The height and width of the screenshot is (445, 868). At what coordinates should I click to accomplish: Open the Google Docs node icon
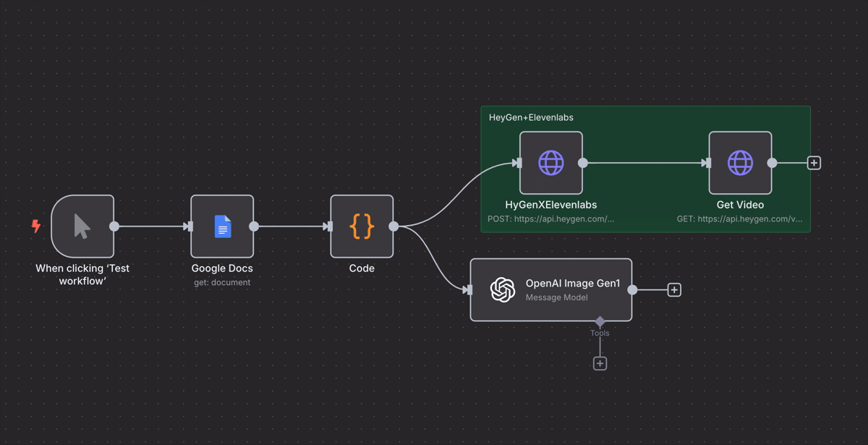[x=222, y=226]
